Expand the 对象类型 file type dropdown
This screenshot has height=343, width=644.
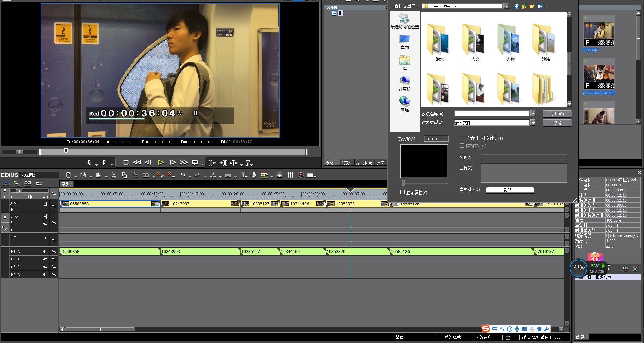click(x=533, y=123)
